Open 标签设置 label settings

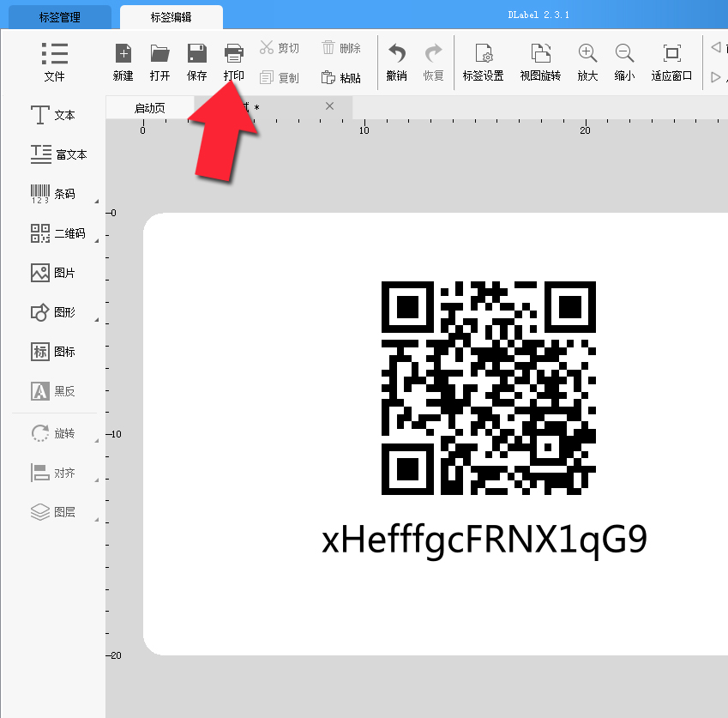[x=484, y=63]
